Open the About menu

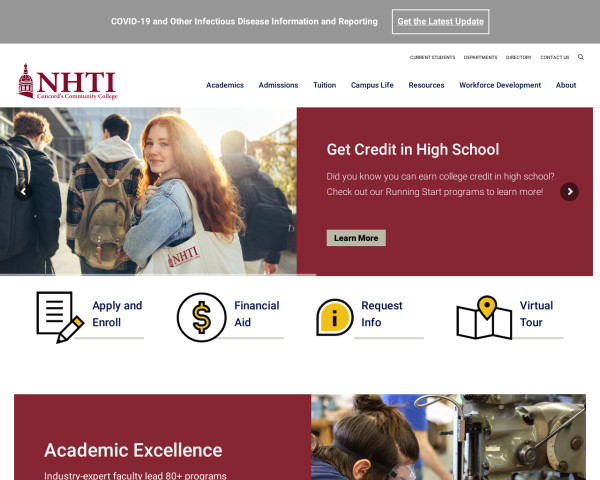566,85
